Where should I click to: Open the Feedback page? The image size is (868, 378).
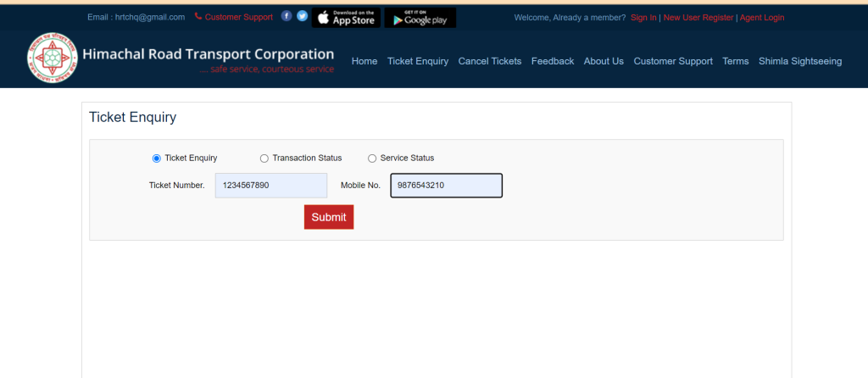click(553, 61)
